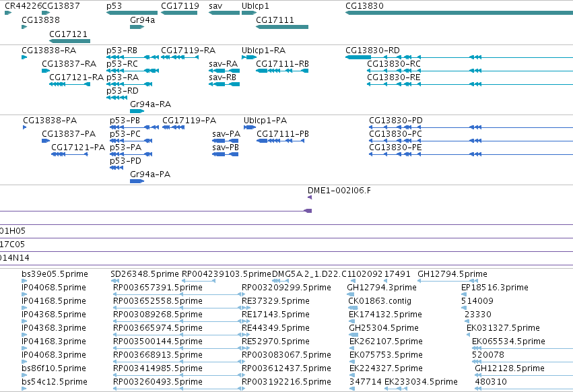Click CG13830-PE protein label
Screen dimensions: 573x392
(x=395, y=148)
